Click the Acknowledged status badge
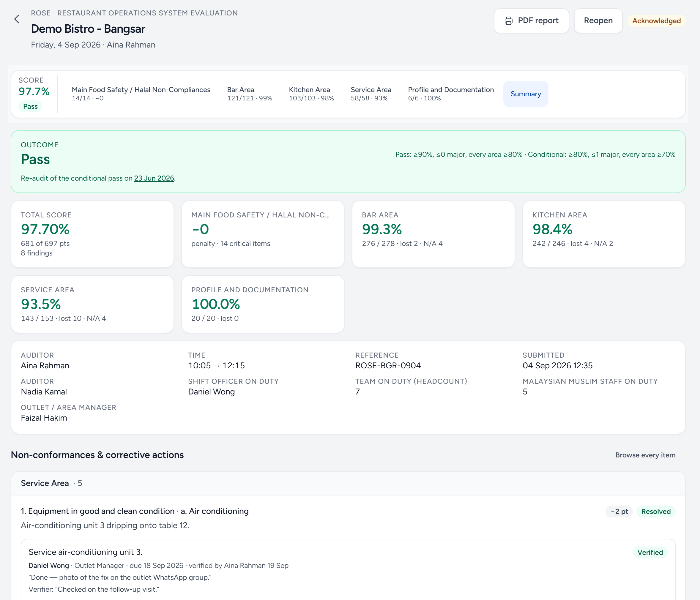Viewport: 700px width, 600px height. (x=656, y=21)
